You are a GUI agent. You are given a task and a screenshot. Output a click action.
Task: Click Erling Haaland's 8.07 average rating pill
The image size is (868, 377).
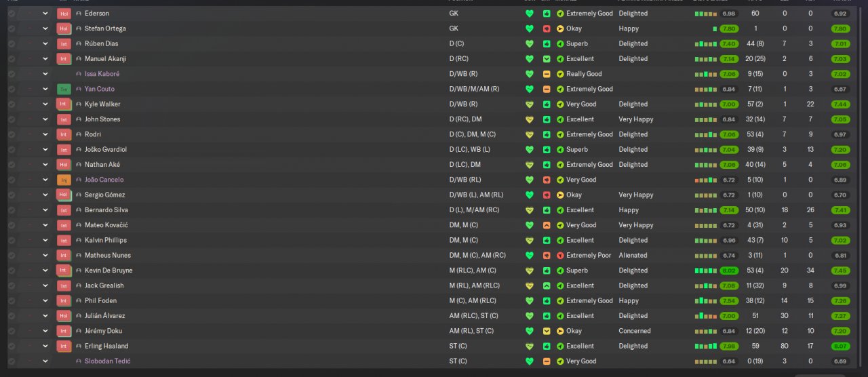click(840, 346)
